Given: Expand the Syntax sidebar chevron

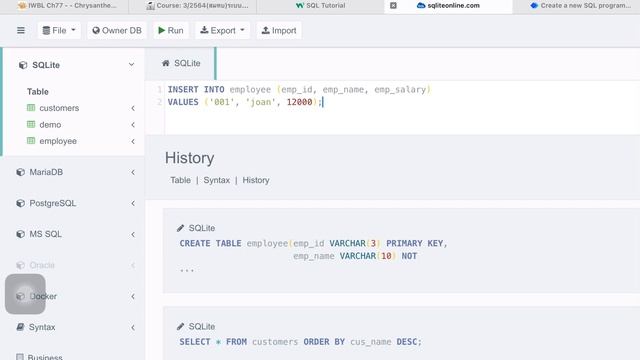Looking at the screenshot, I should coord(133,328).
